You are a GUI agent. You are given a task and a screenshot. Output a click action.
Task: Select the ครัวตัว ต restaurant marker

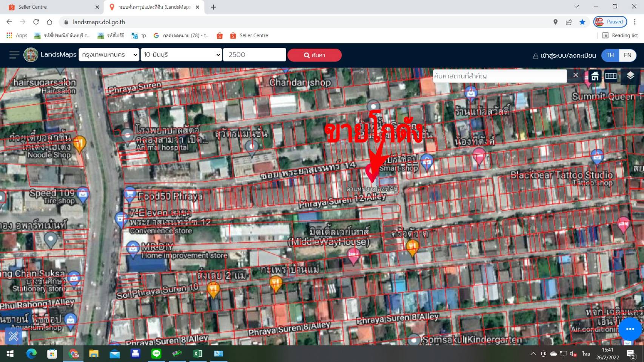tap(413, 248)
